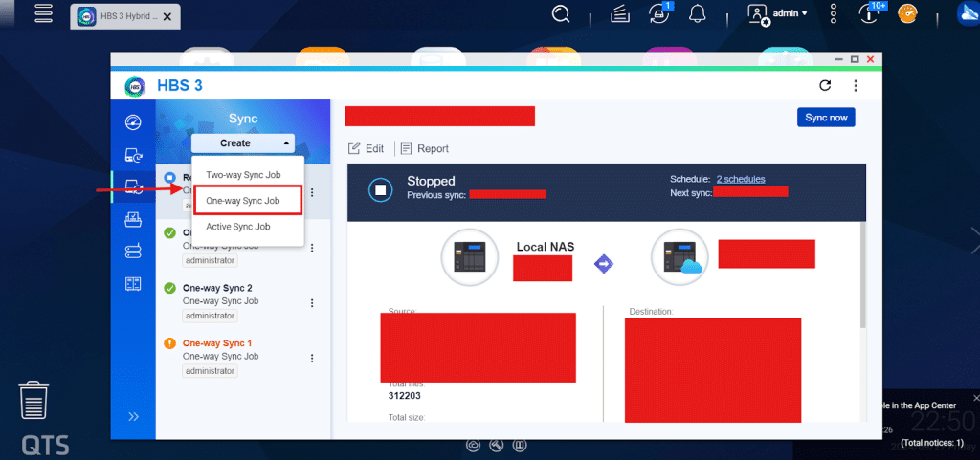Click the purple sync direction arrow icon

(603, 264)
